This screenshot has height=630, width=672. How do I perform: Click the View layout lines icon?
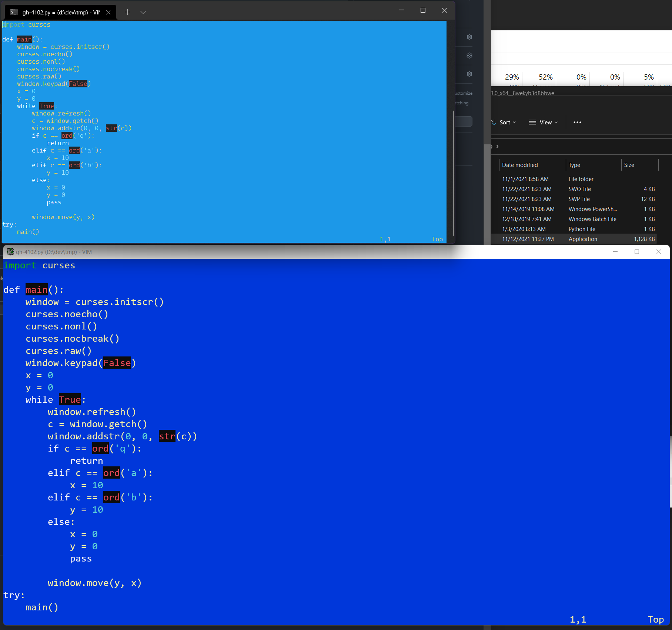(532, 122)
